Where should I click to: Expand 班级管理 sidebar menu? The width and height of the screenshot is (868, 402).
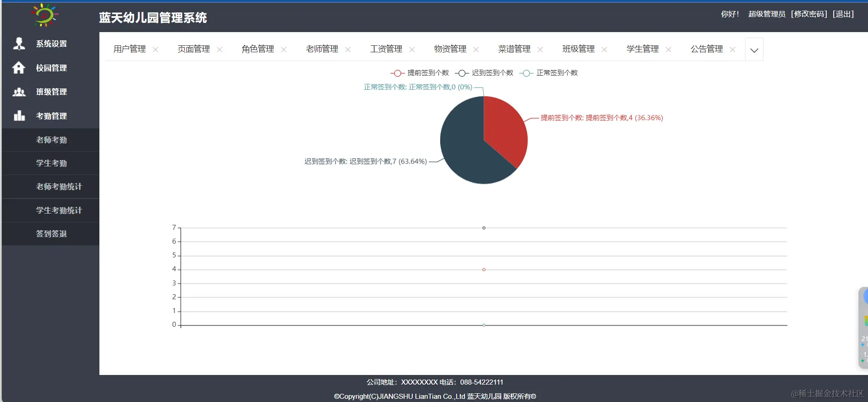click(50, 92)
